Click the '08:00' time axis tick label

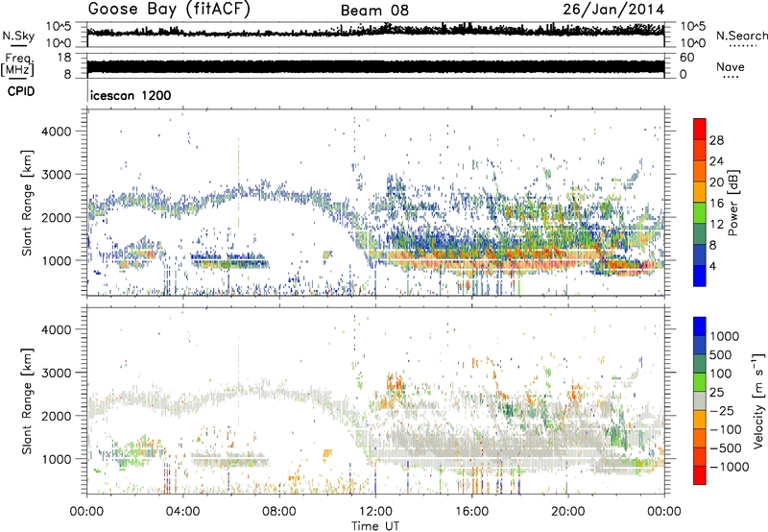click(279, 512)
